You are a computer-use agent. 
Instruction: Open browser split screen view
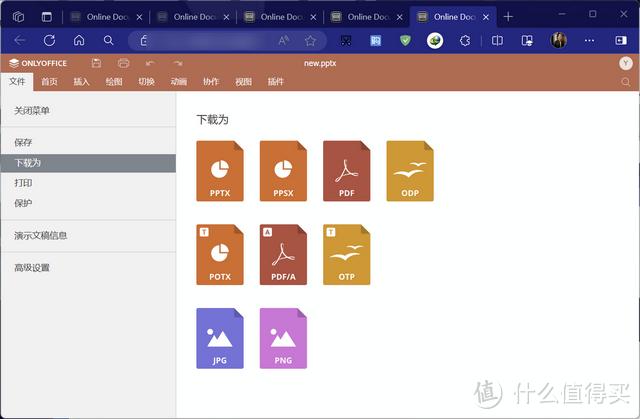point(497,40)
